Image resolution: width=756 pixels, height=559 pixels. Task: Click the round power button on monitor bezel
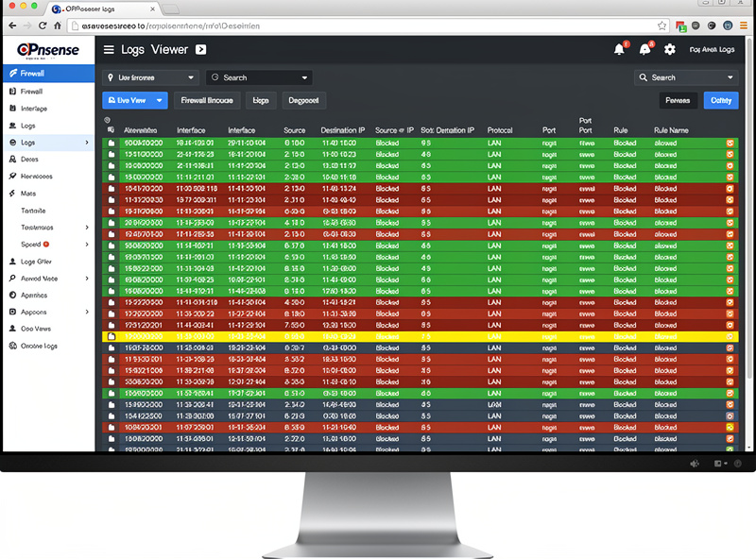[738, 464]
